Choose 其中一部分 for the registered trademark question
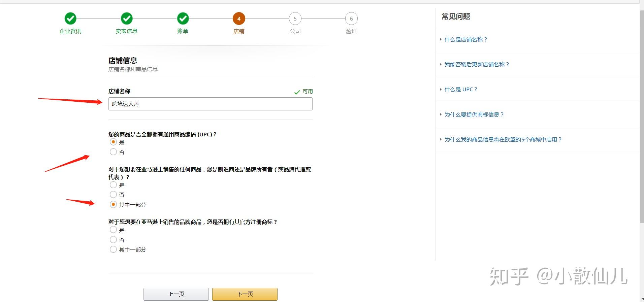This screenshot has height=302, width=644. click(x=114, y=249)
